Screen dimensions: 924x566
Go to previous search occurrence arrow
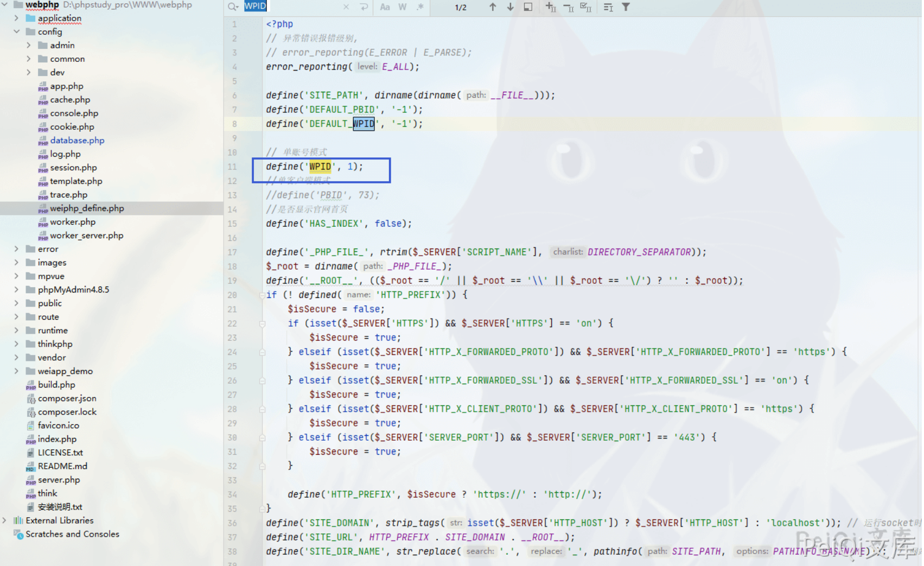click(x=492, y=7)
